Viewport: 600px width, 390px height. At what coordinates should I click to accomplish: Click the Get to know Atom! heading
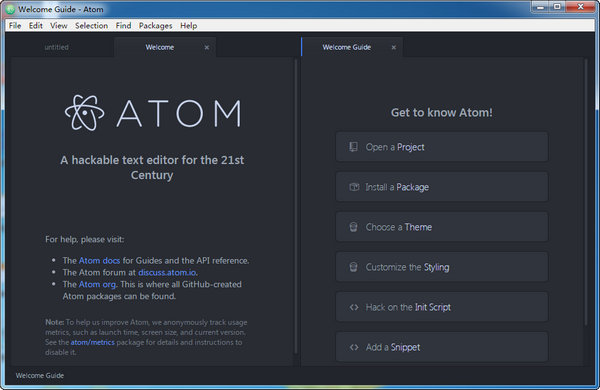[x=442, y=113]
